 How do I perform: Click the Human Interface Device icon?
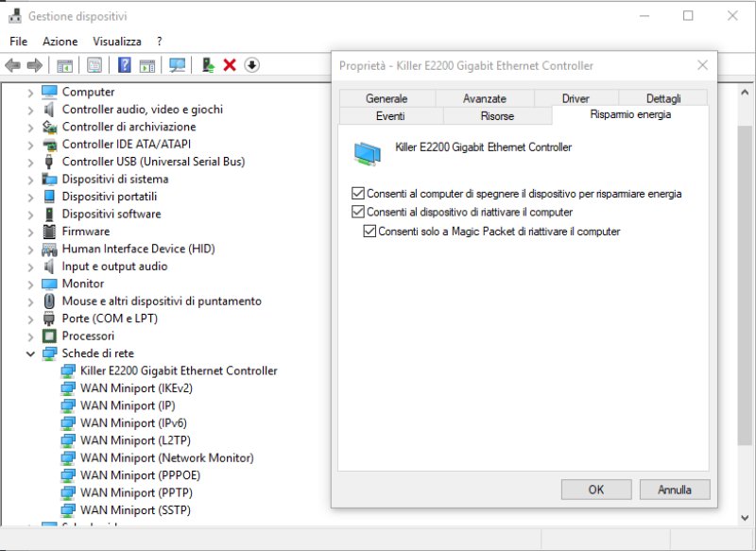[49, 249]
